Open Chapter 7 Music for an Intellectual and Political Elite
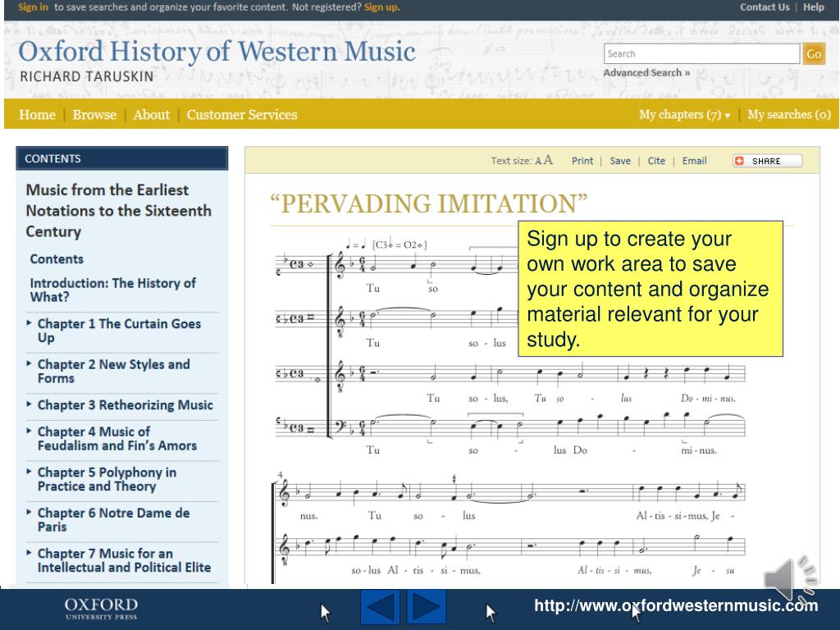This screenshot has height=630, width=840. tap(125, 560)
